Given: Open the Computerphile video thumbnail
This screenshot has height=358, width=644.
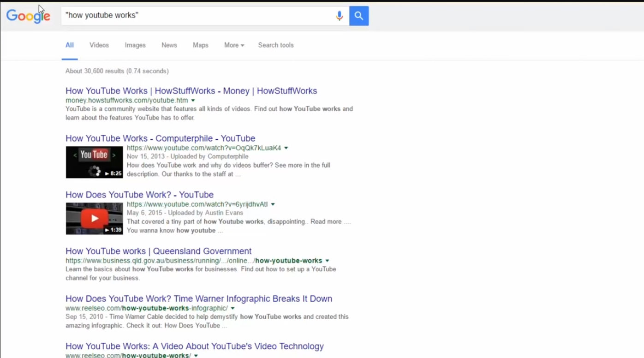Looking at the screenshot, I should [x=94, y=162].
